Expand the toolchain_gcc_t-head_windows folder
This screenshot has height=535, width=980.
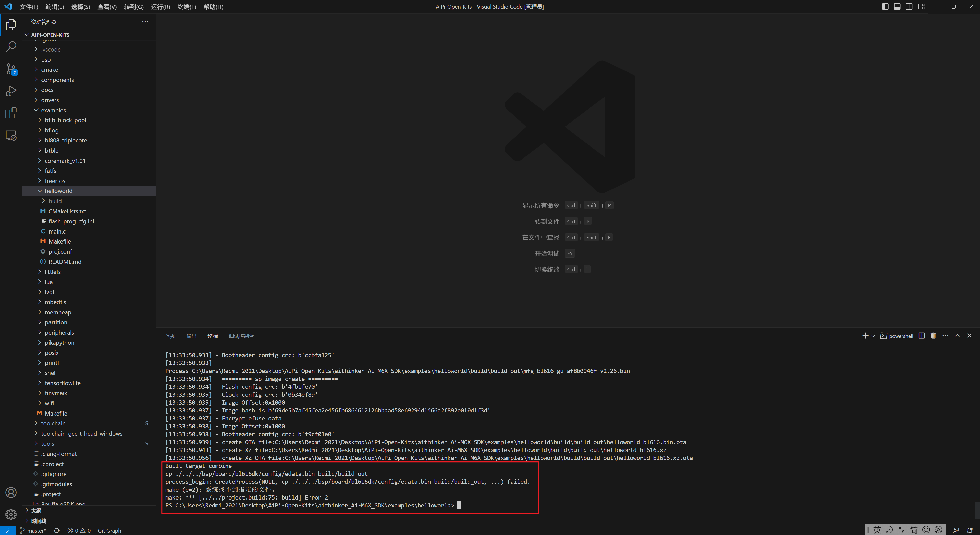(x=89, y=433)
